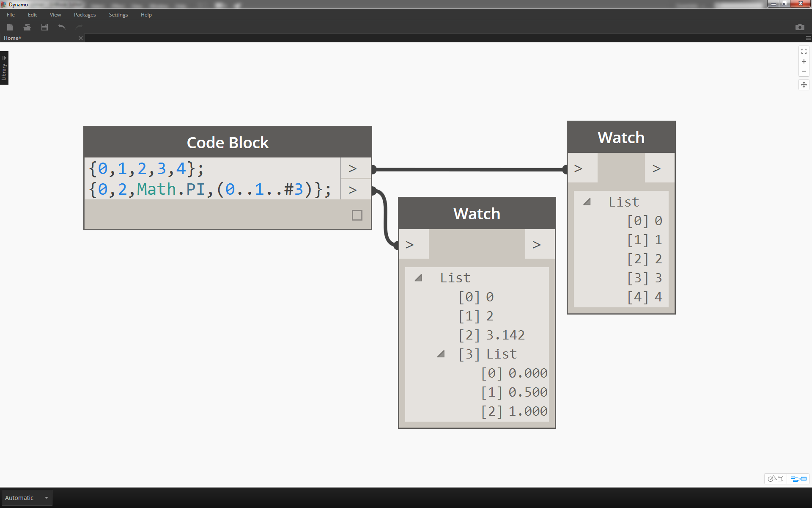Click the lower Watch node output port
Screen dimensions: 812x508
[x=540, y=244]
